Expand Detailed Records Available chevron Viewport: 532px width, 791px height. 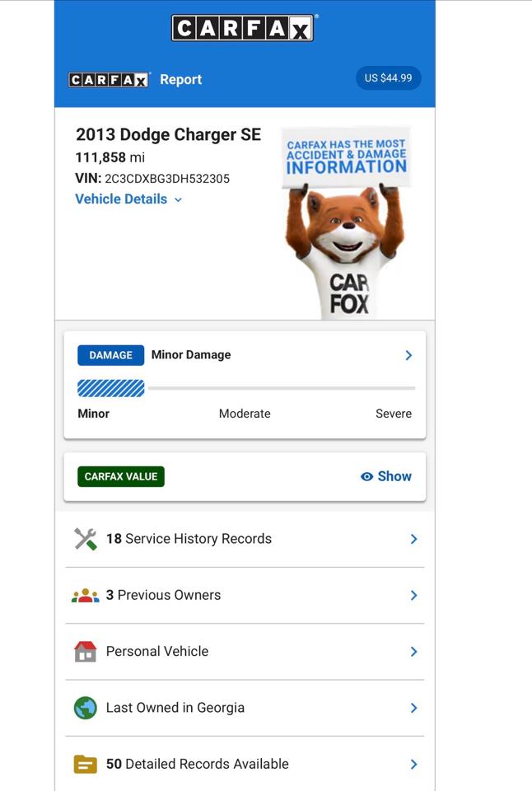(414, 765)
